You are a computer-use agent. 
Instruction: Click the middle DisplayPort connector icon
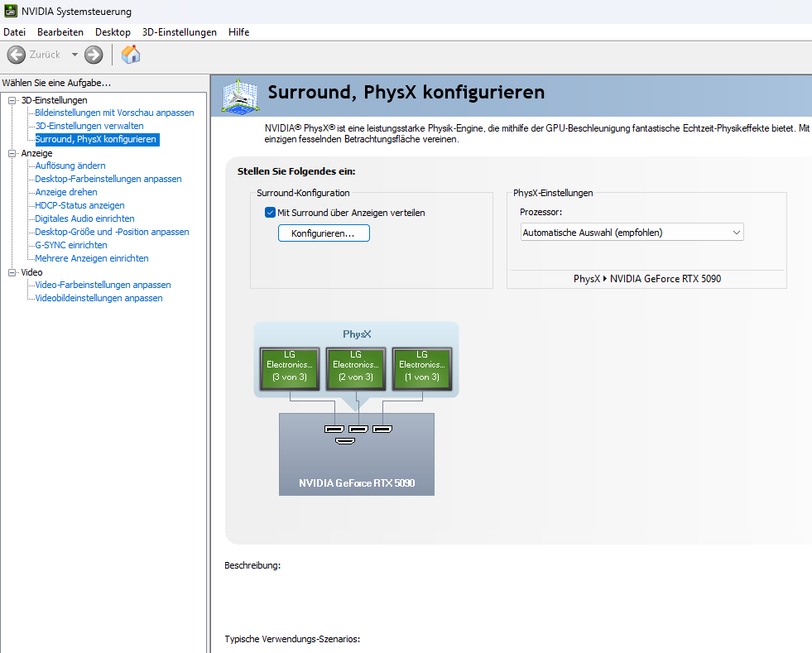point(358,429)
